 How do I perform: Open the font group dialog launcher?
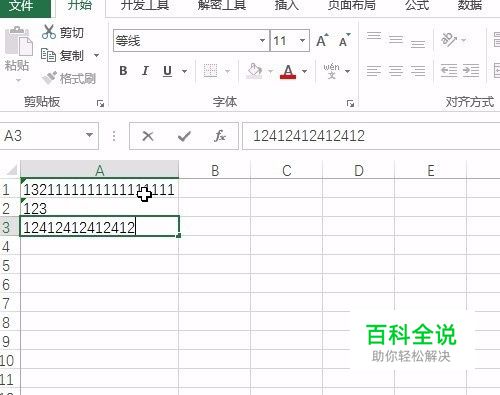click(350, 103)
